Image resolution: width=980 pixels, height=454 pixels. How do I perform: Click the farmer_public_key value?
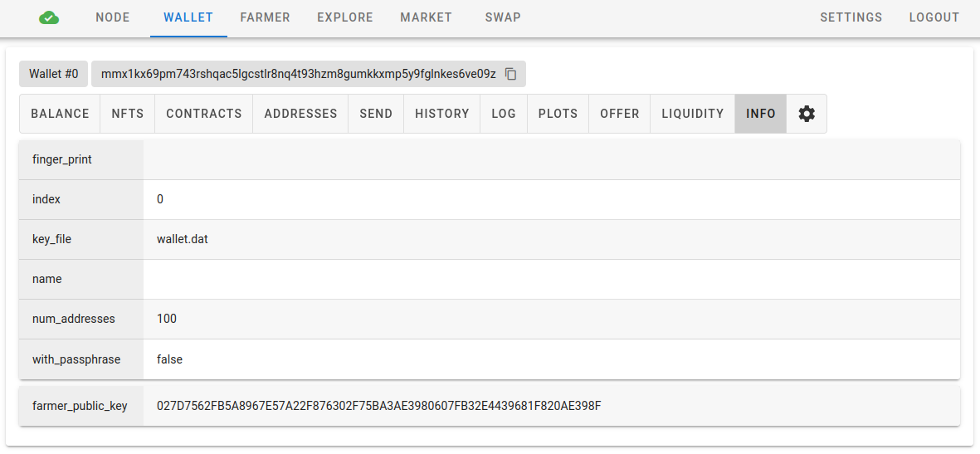378,406
